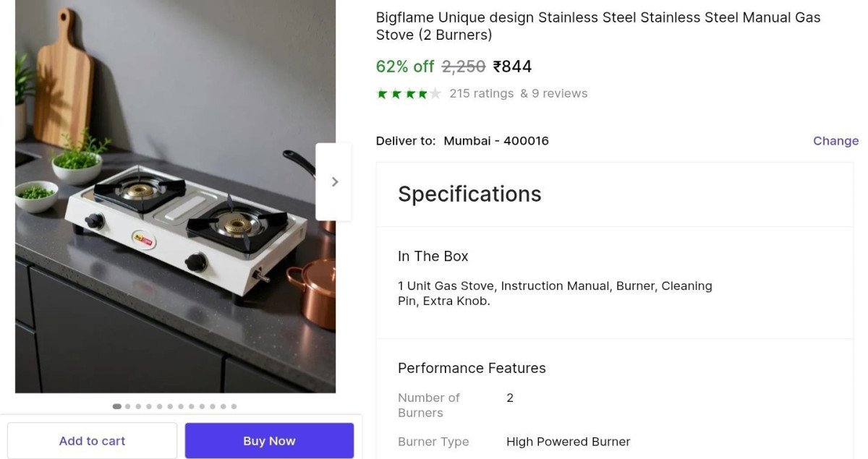This screenshot has height=459, width=868.
Task: Click the first green rating star
Action: point(382,94)
